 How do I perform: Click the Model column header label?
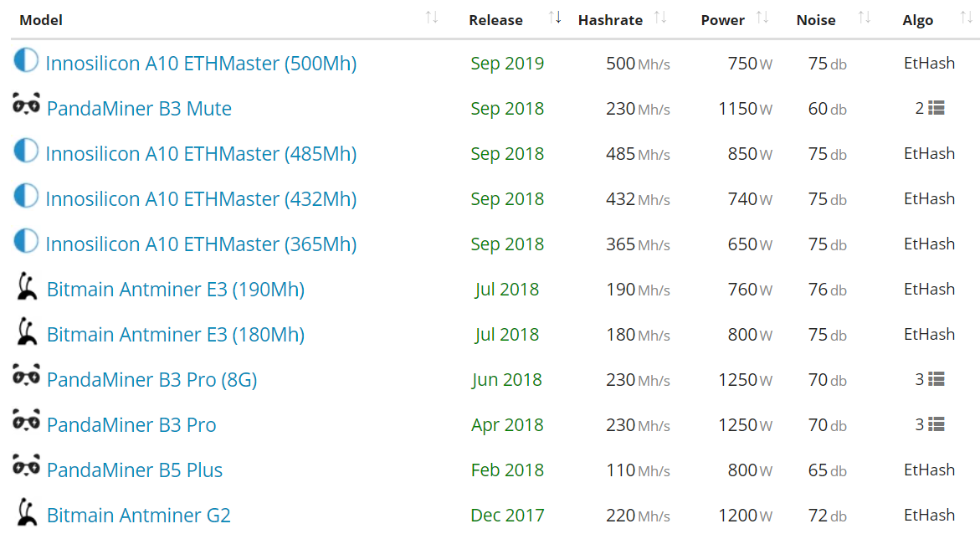tap(41, 20)
